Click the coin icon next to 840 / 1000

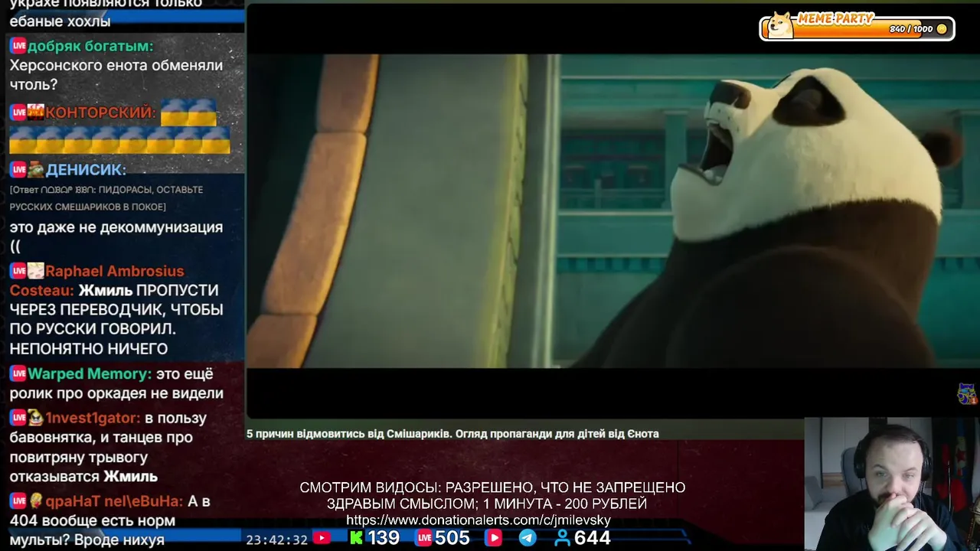click(942, 29)
